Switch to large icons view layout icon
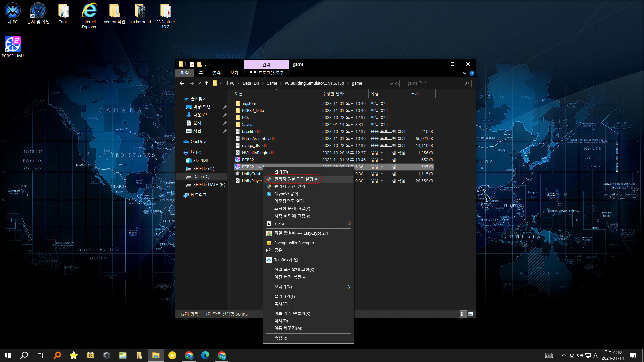This screenshot has height=362, width=644. 471,314
